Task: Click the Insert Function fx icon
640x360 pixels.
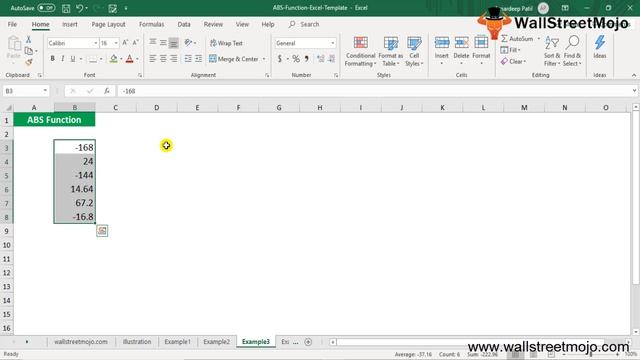Action: tap(107, 91)
